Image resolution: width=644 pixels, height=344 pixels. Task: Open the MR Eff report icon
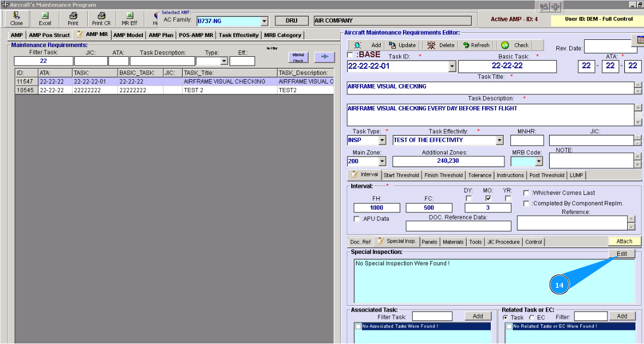tap(129, 16)
